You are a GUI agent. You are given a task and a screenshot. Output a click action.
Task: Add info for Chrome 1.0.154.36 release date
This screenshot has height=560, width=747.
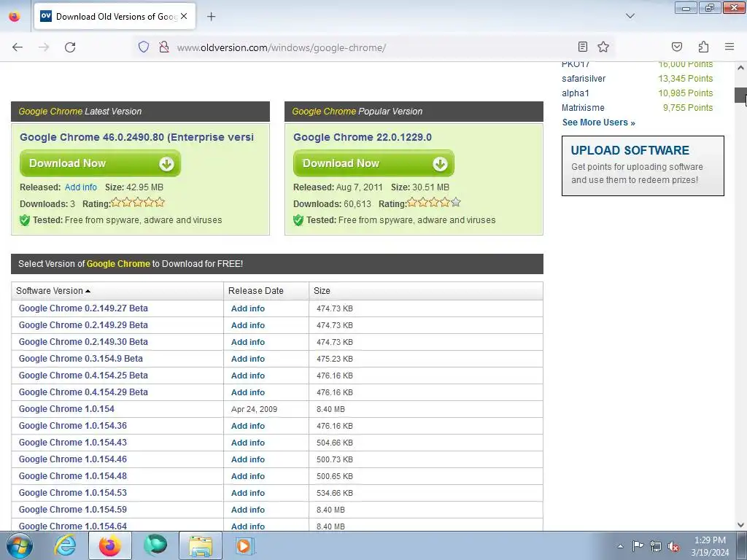[x=248, y=426]
